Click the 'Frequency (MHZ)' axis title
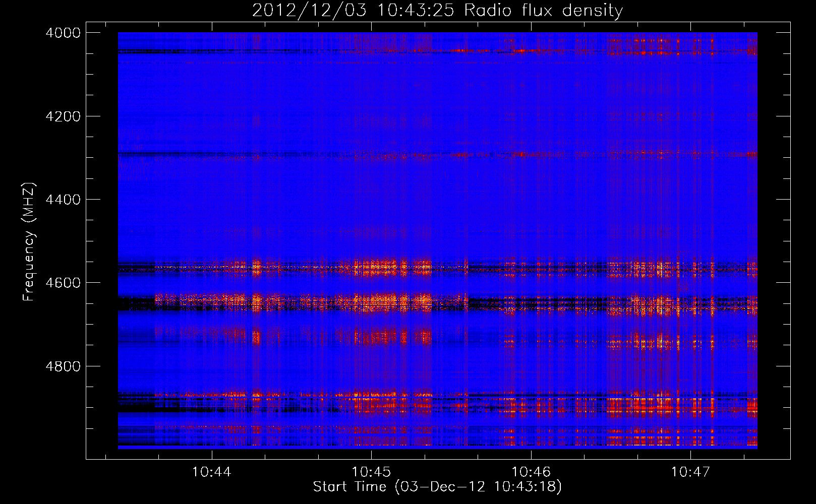 tap(29, 242)
